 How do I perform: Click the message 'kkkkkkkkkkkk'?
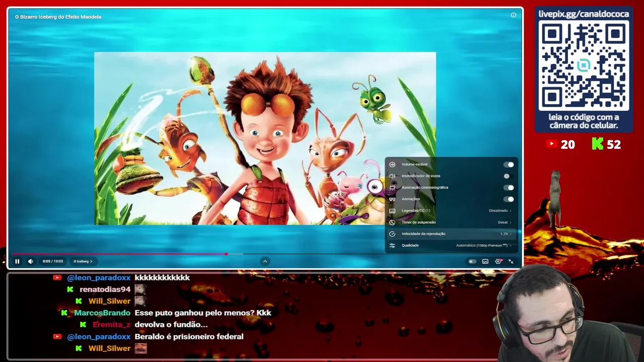[162, 278]
